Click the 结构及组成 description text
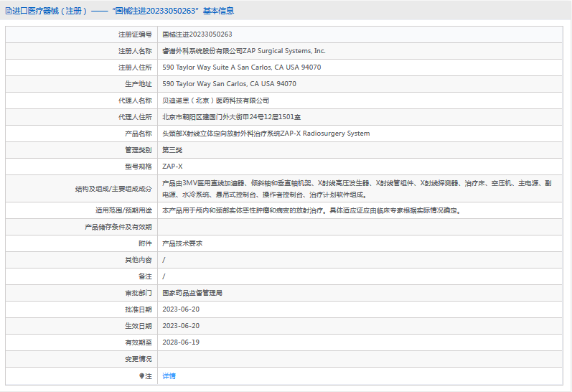The height and width of the screenshot is (392, 572). 357,188
